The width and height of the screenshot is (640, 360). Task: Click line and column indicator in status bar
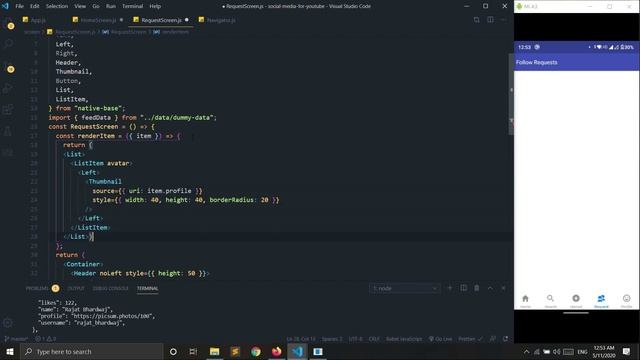tap(301, 339)
